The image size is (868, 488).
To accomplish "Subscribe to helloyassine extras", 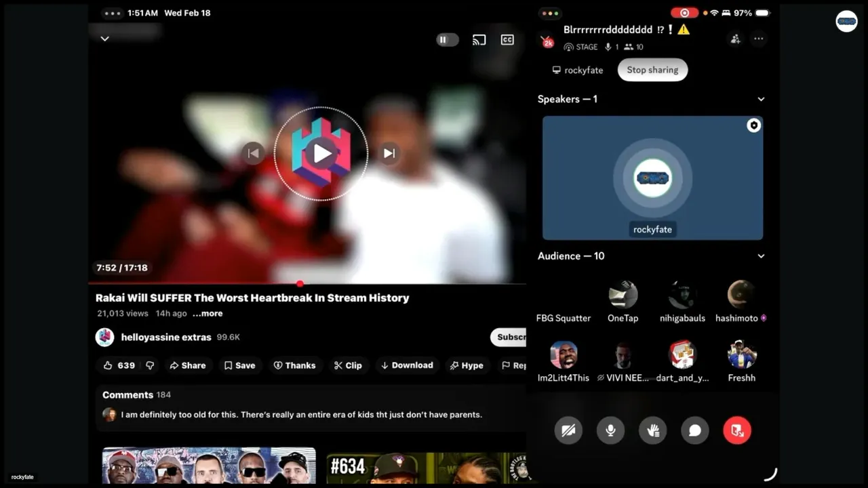I will 509,337.
